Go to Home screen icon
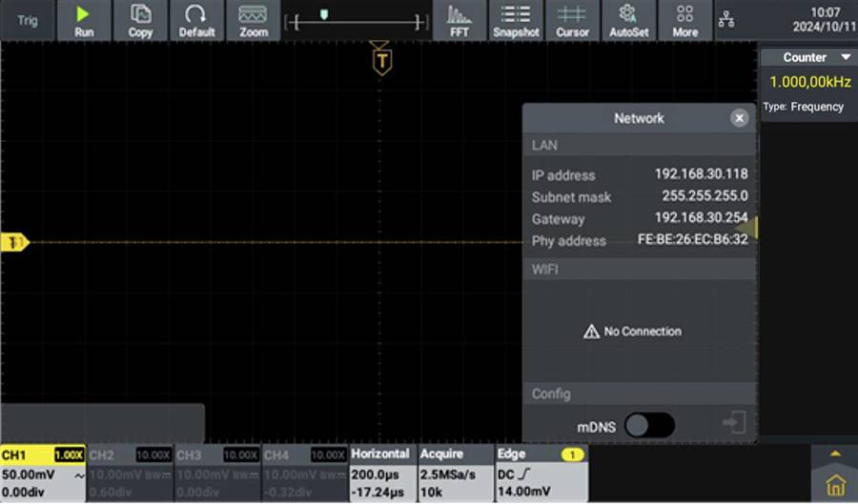The width and height of the screenshot is (858, 504). [x=835, y=484]
